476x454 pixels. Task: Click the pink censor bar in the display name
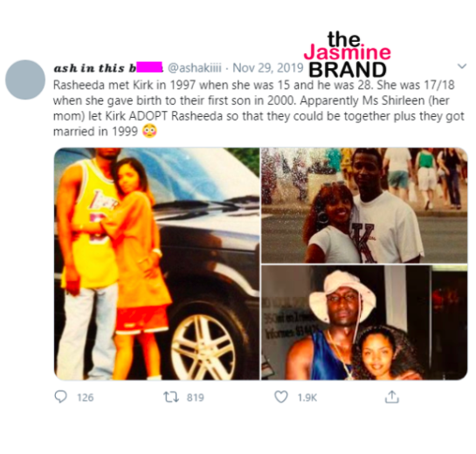tap(149, 67)
